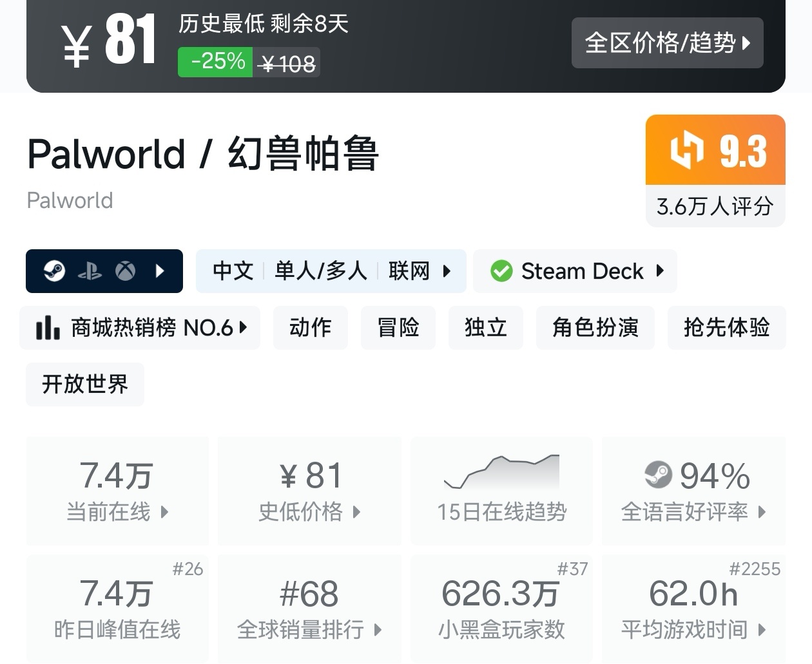Click the -25% discount badge
This screenshot has width=812, height=664.
click(x=215, y=62)
